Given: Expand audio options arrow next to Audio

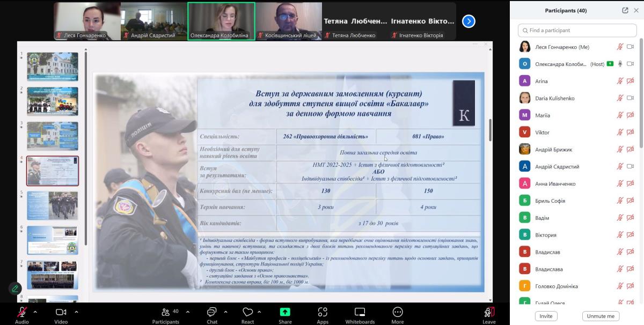Looking at the screenshot, I should [x=35, y=312].
